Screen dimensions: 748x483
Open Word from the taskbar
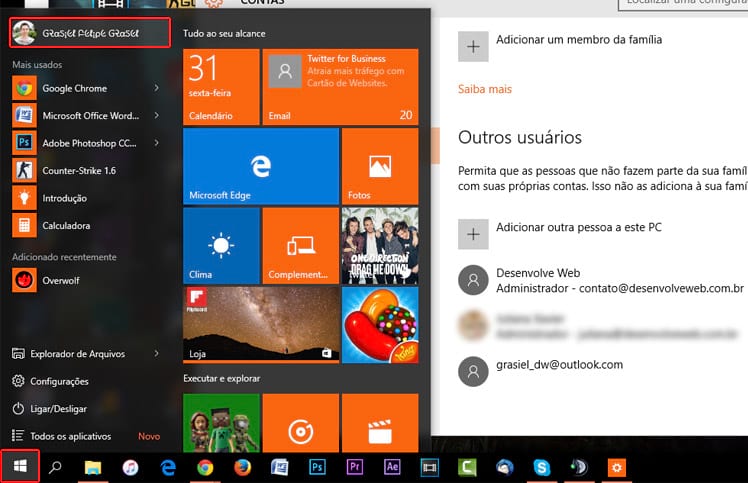click(x=280, y=467)
